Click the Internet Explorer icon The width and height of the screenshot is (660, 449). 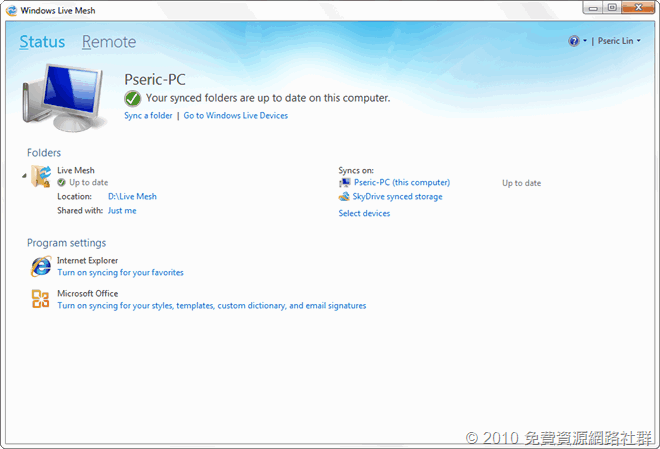click(41, 266)
